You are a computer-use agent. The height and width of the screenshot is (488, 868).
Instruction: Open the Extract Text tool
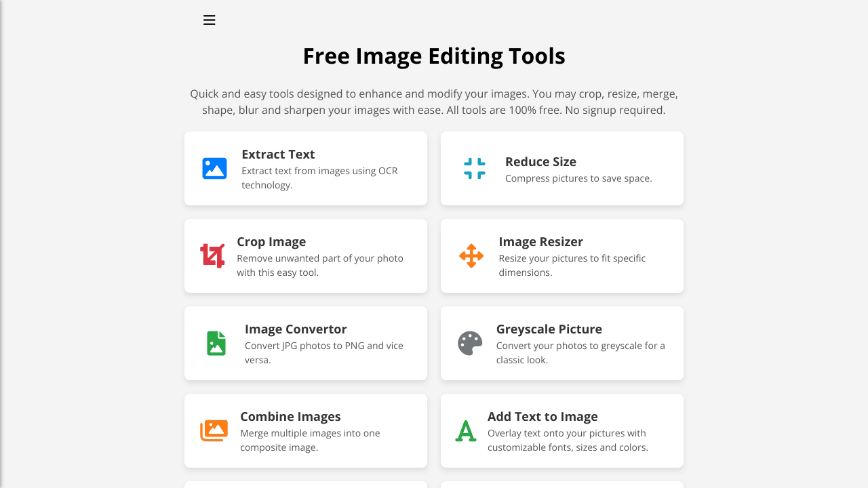[305, 168]
